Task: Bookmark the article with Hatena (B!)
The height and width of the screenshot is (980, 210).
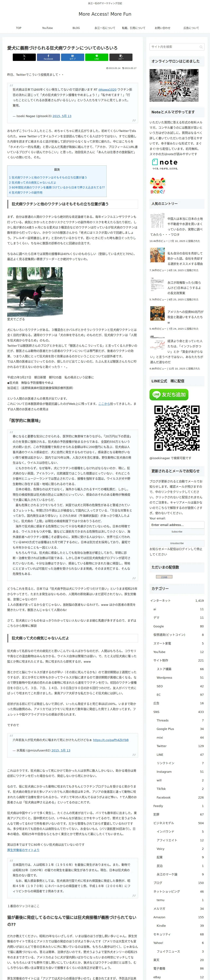Action: pyautogui.click(x=72, y=57)
